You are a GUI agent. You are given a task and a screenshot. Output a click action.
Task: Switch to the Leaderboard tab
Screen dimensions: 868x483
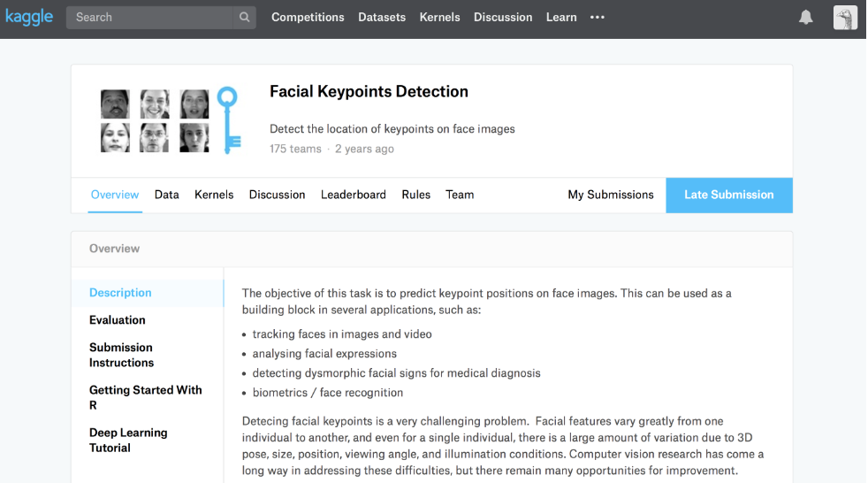353,195
